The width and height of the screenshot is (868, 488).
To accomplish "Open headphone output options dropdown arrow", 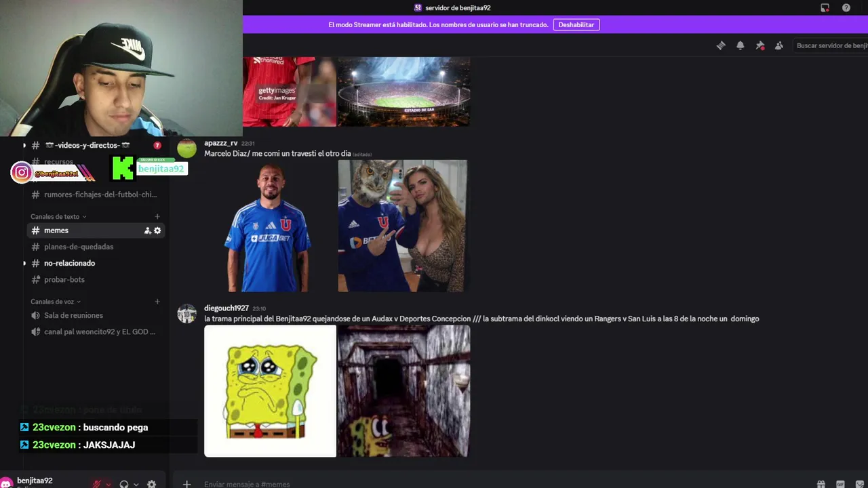I will tap(136, 484).
